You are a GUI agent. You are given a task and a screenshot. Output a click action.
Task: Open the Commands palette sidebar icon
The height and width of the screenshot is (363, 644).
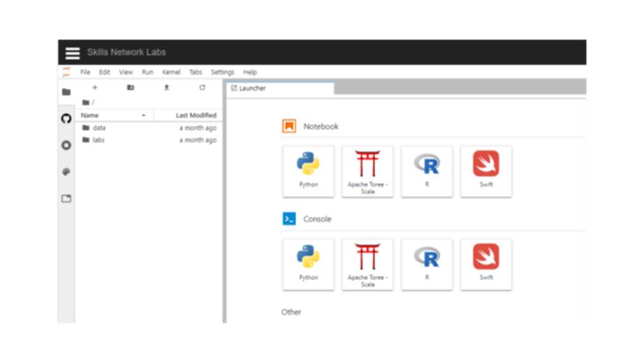66,172
